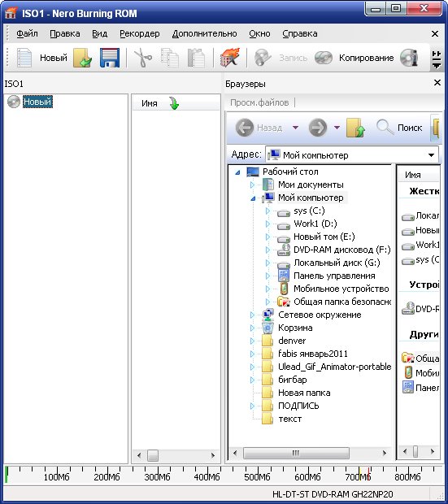
Task: Open the forward history dropdown arrow
Action: pyautogui.click(x=337, y=128)
